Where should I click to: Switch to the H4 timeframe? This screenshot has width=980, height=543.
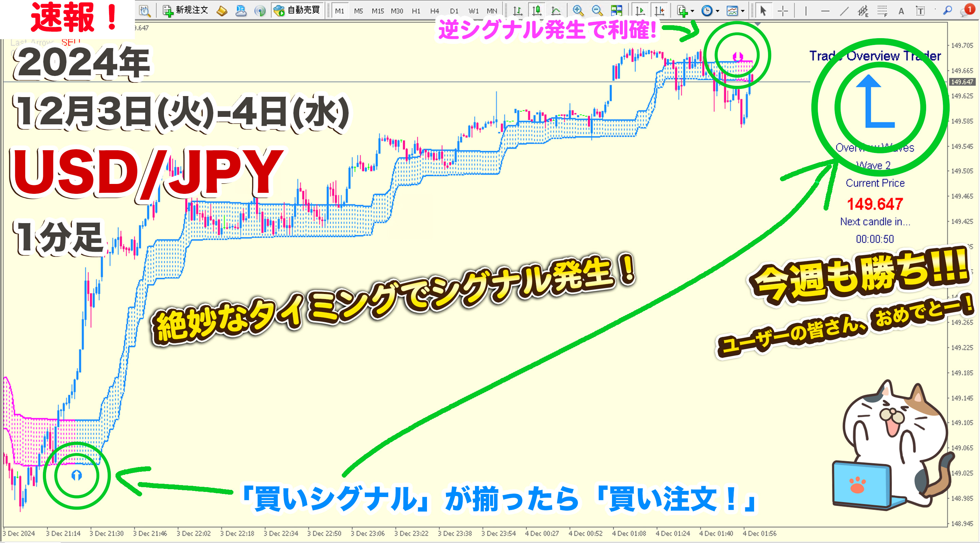click(x=434, y=11)
